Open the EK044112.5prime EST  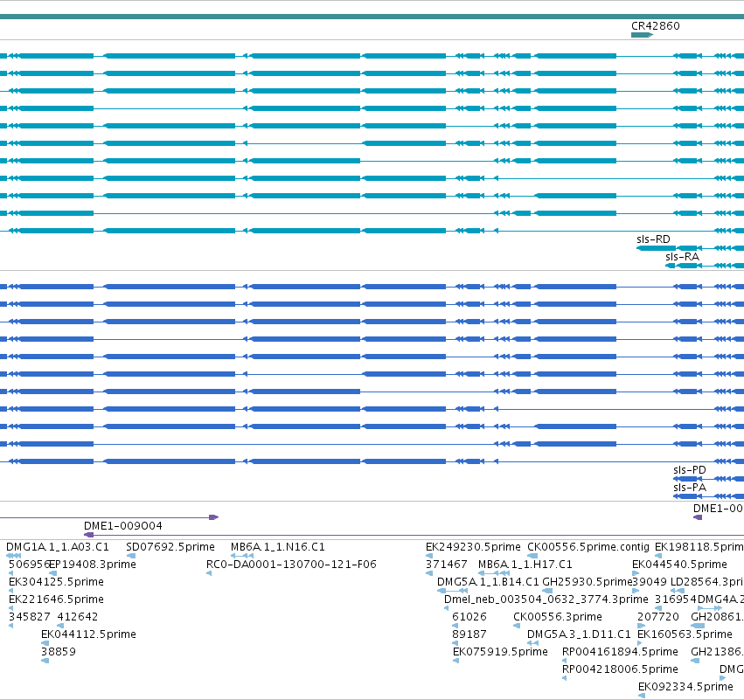coord(88,634)
